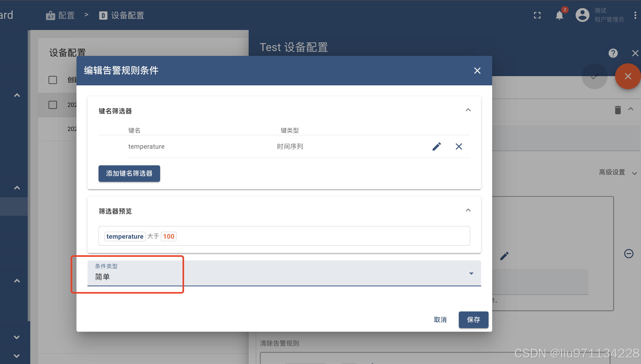Open user account avatar menu
Viewport: 641px width, 364px height.
point(582,15)
